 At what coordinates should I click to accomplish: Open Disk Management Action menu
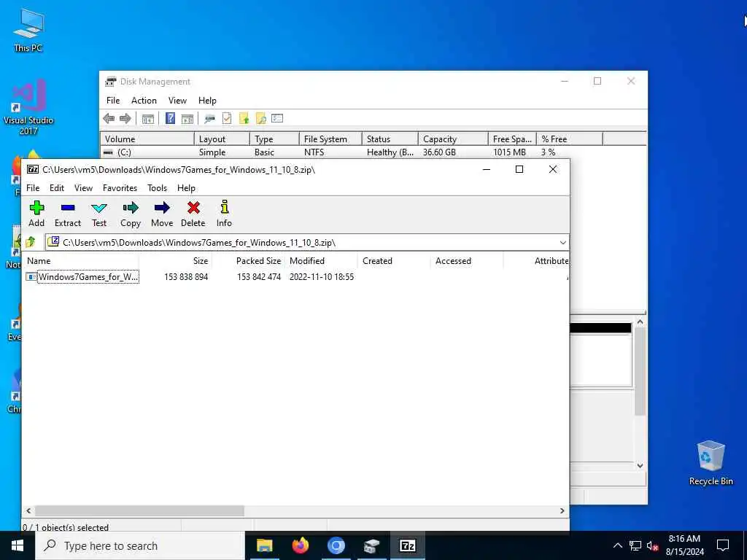click(x=144, y=101)
